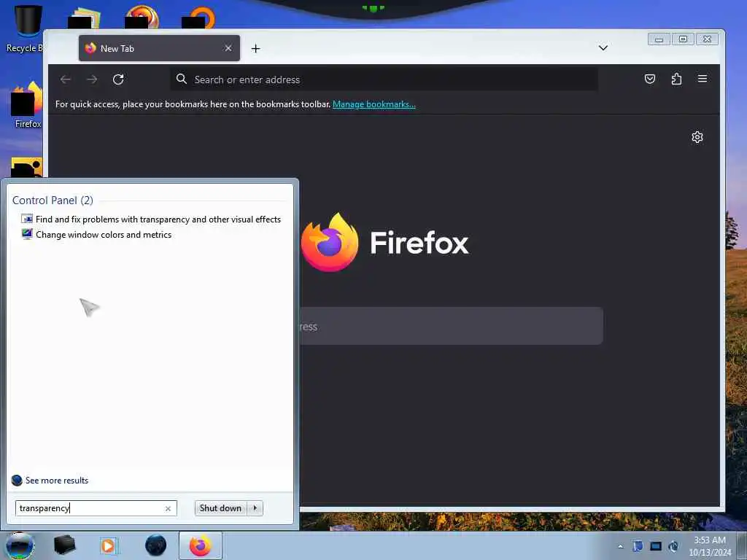This screenshot has height=560, width=747.
Task: Click the Start menu search field
Action: coord(96,508)
